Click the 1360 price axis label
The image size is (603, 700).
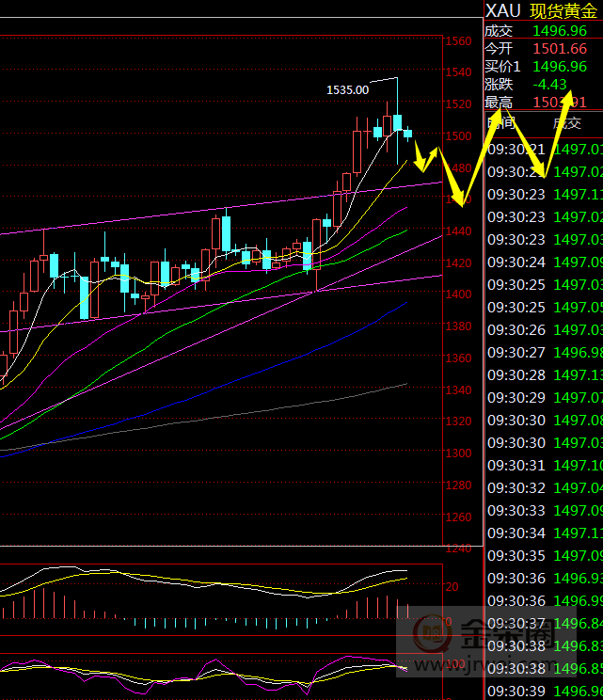click(x=458, y=358)
